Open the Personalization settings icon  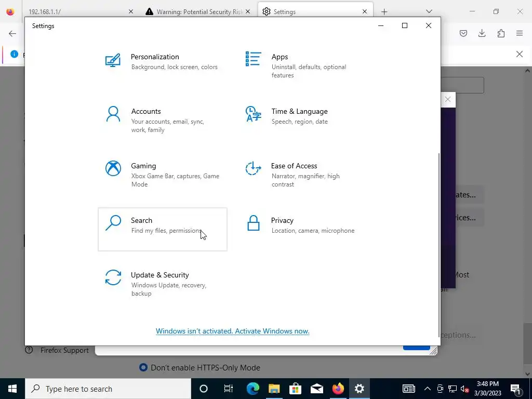[113, 61]
